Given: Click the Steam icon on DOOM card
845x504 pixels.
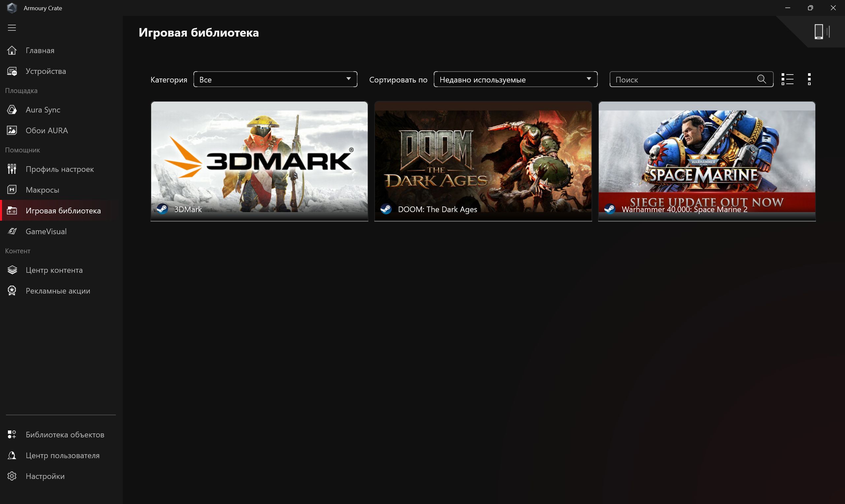Looking at the screenshot, I should click(x=386, y=208).
